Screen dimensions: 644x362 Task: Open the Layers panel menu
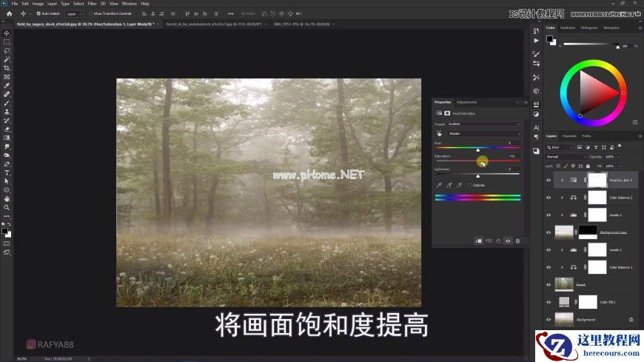(x=640, y=136)
